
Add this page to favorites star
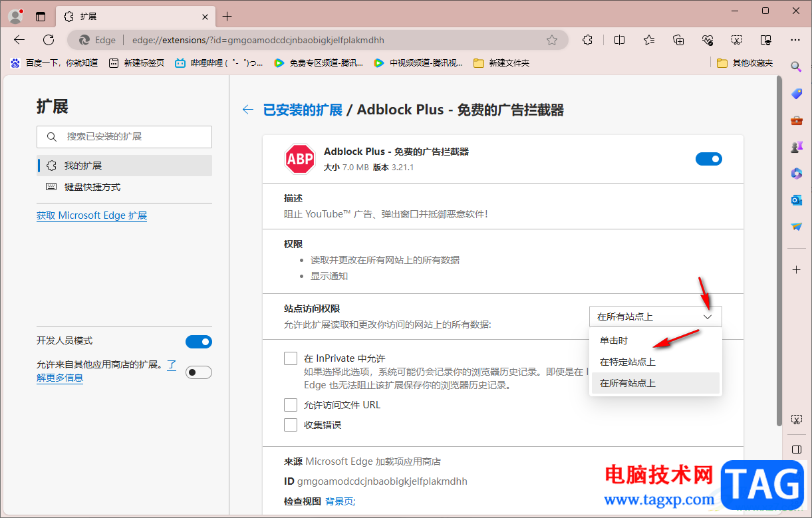[552, 40]
